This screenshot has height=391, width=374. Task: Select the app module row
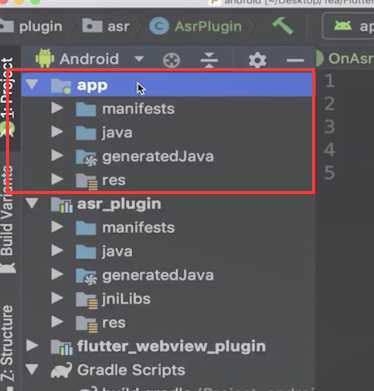[167, 85]
